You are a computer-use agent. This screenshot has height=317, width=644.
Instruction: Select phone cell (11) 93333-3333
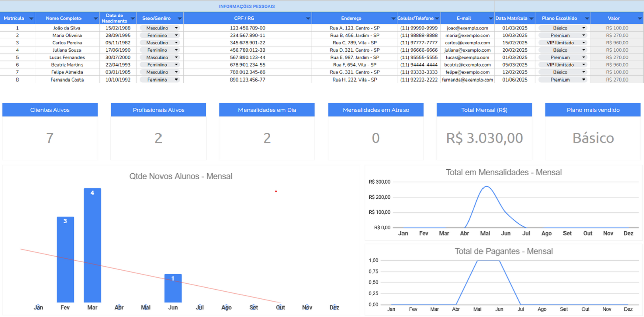419,72
